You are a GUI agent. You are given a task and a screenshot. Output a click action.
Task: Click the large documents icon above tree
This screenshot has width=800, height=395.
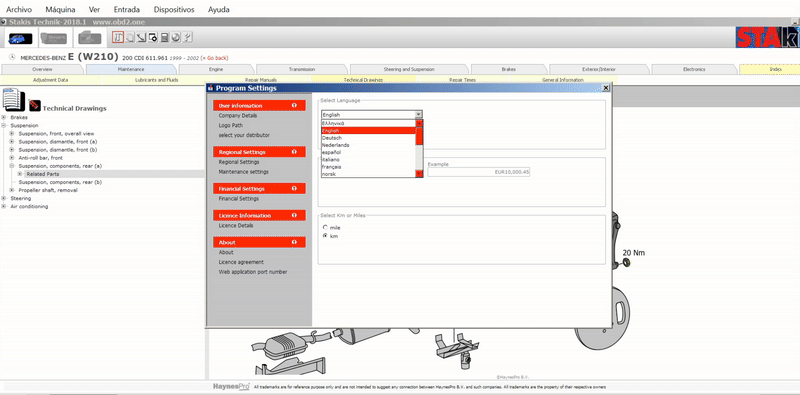13,100
